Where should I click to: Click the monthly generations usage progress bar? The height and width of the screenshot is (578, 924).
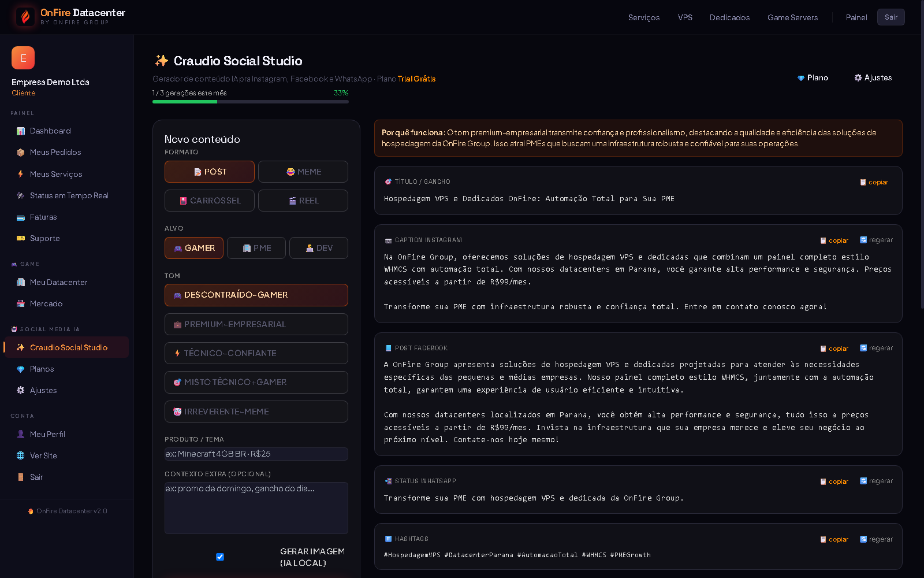point(251,102)
